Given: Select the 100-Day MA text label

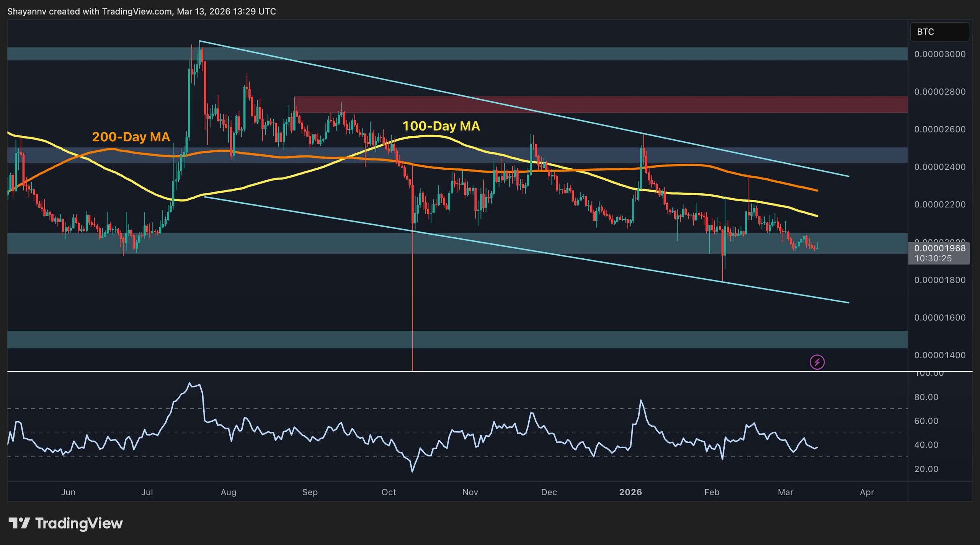Looking at the screenshot, I should point(441,126).
